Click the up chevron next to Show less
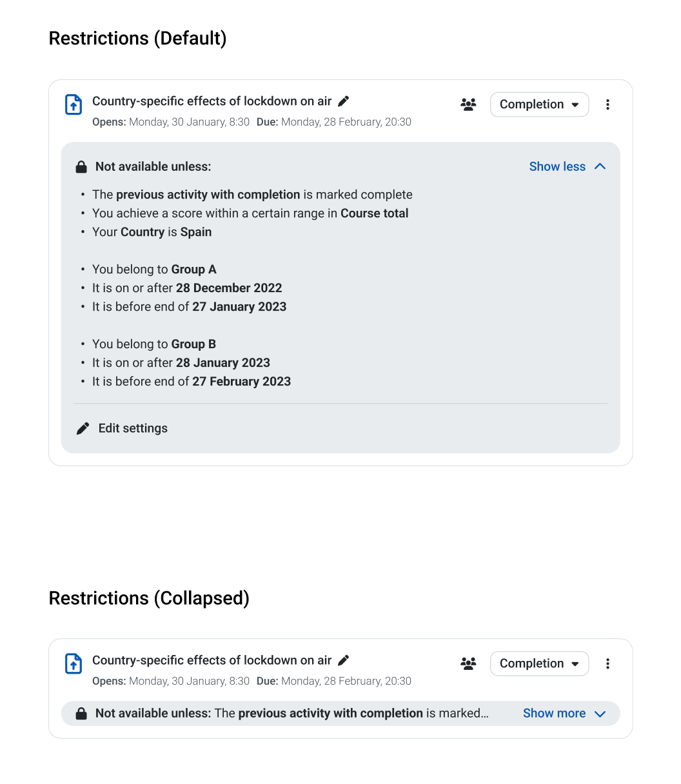The image size is (681, 784). pos(600,166)
